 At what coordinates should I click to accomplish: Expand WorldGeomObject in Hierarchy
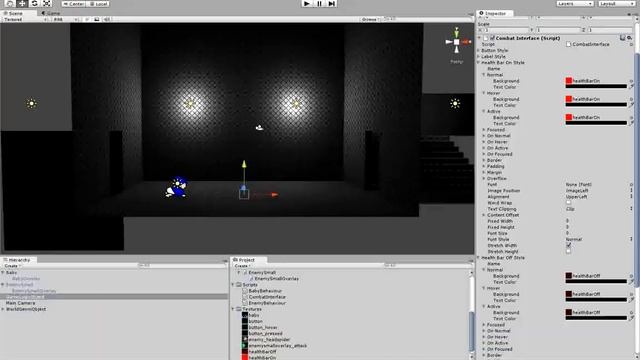click(x=3, y=309)
